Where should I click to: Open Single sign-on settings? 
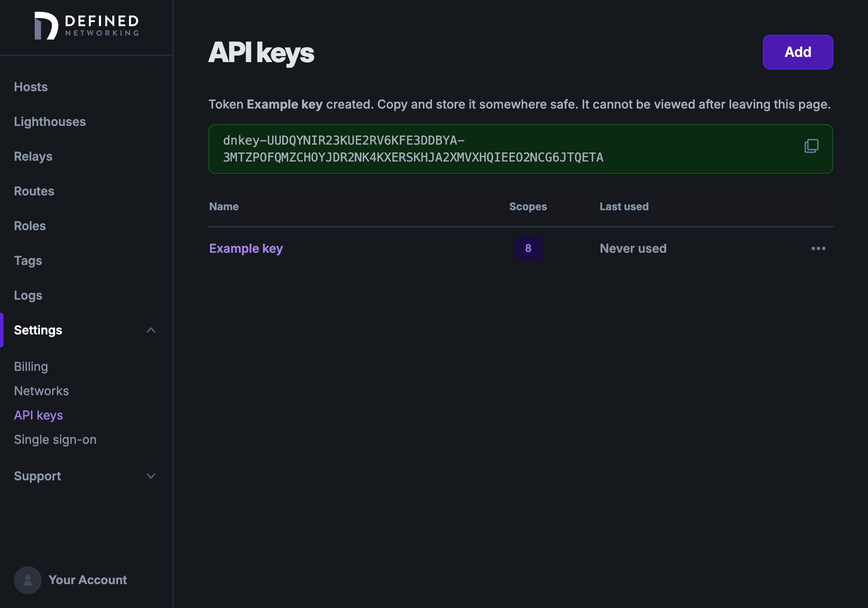[x=55, y=439]
